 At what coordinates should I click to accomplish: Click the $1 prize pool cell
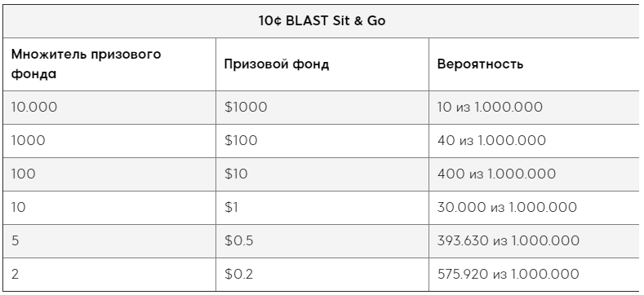322,208
